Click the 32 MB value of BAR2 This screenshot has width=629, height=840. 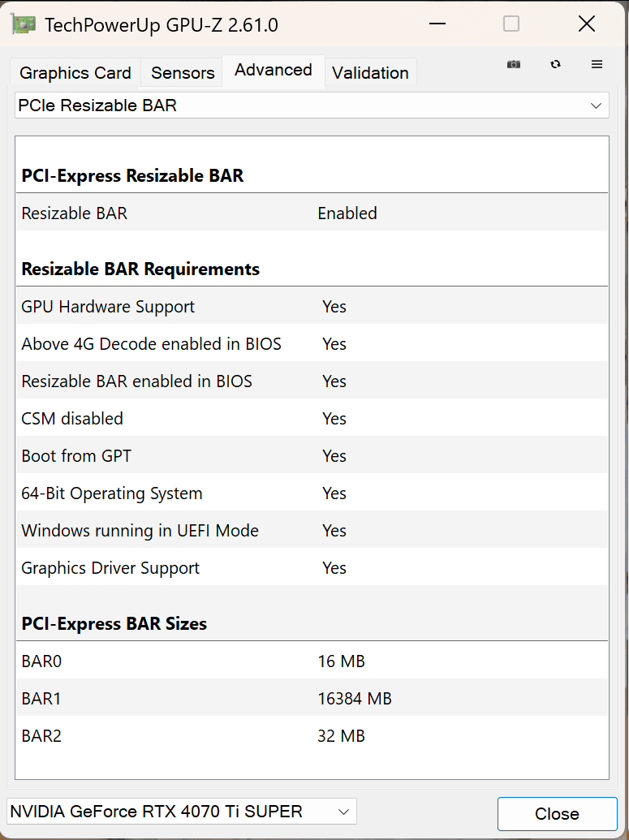coord(342,736)
